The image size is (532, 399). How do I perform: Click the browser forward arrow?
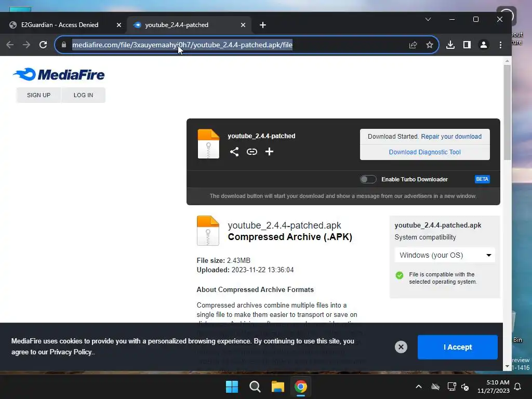[x=26, y=45]
